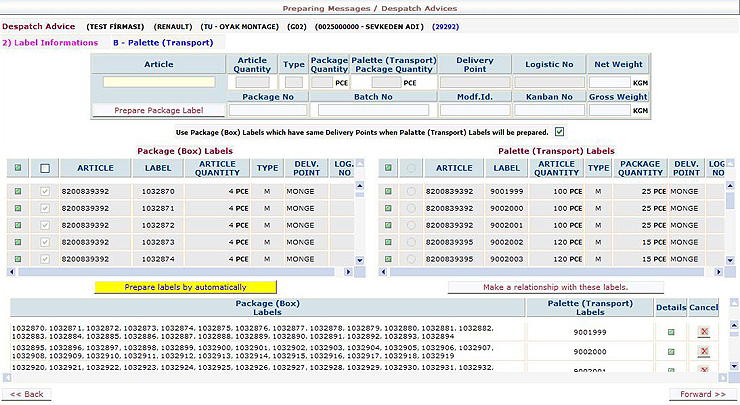Click green edit icon for palette label 9001999
740x405 pixels.
[388, 190]
